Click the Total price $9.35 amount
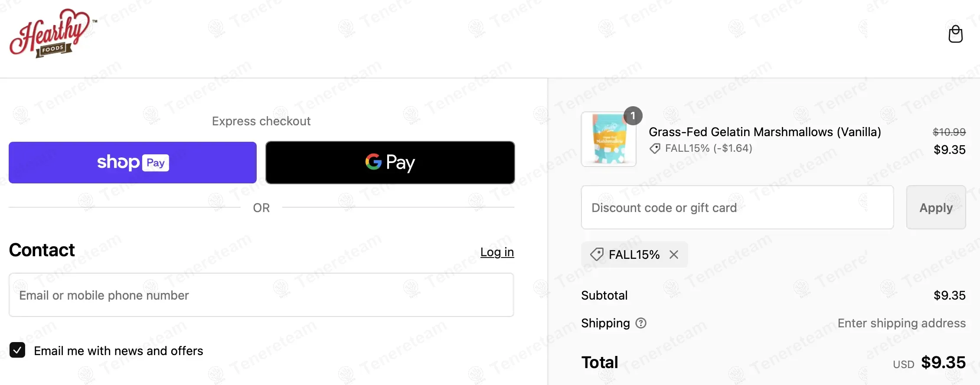Image resolution: width=980 pixels, height=385 pixels. (943, 362)
